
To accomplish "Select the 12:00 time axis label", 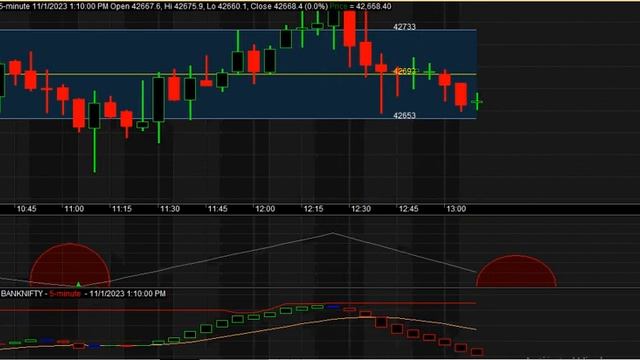I will (265, 209).
